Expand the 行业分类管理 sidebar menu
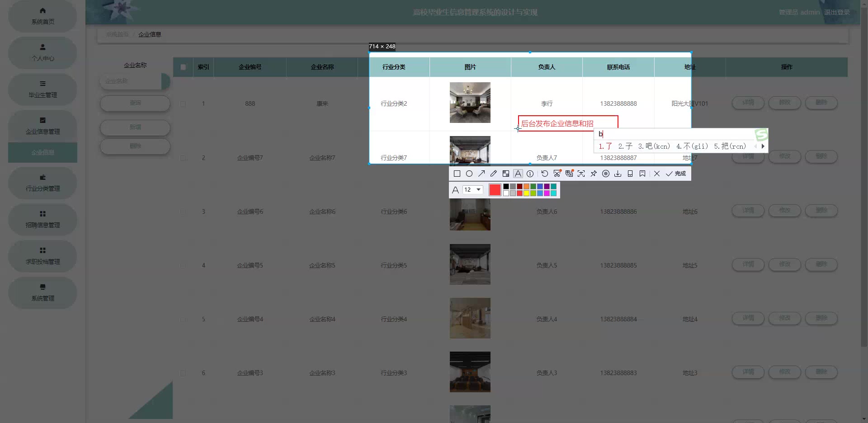The image size is (868, 423). (42, 183)
